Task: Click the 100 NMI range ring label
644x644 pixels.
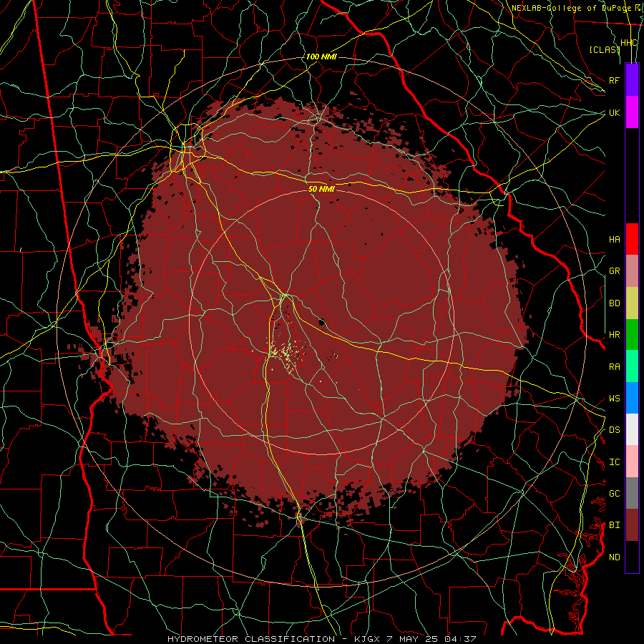Action: click(321, 57)
